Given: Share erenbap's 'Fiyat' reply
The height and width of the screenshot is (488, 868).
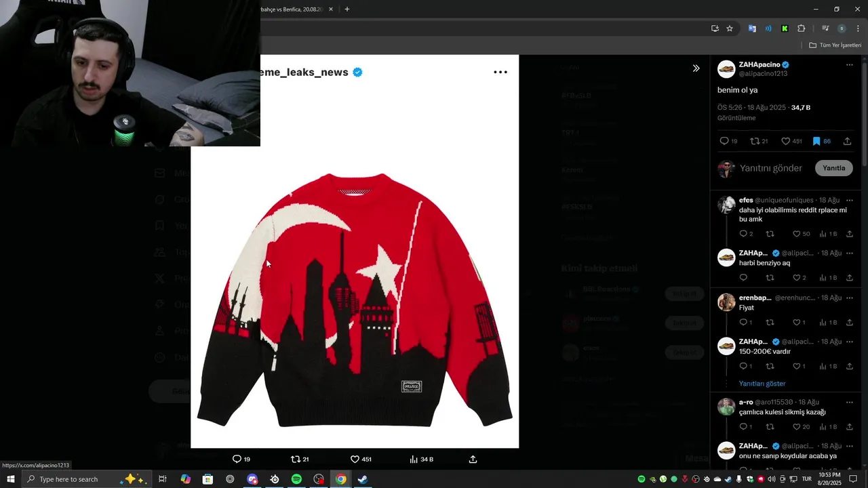Looking at the screenshot, I should [849, 322].
